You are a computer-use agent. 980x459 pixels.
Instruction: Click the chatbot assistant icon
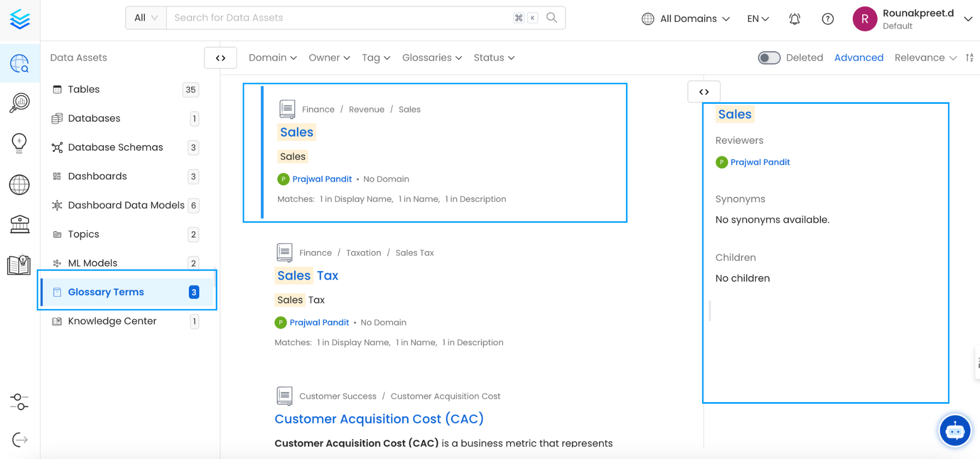coord(954,431)
